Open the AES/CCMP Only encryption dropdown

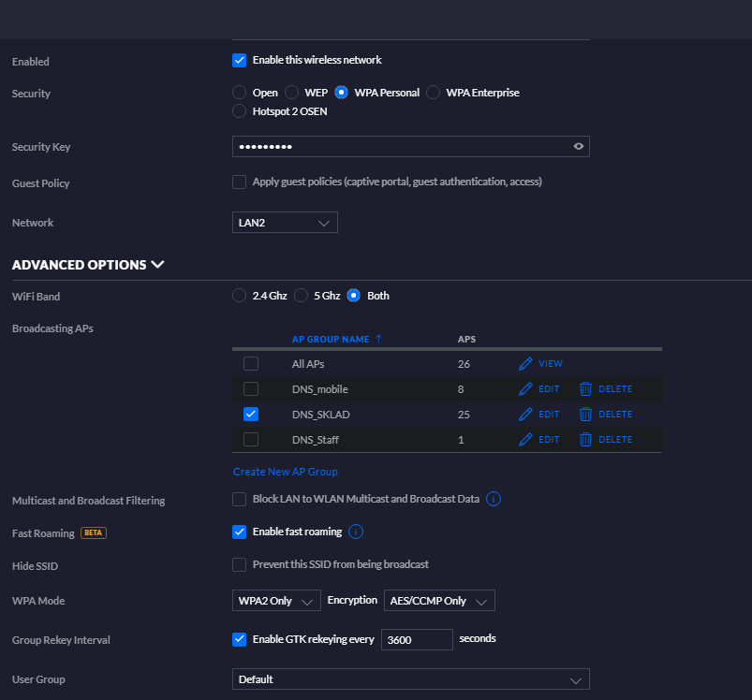click(439, 601)
